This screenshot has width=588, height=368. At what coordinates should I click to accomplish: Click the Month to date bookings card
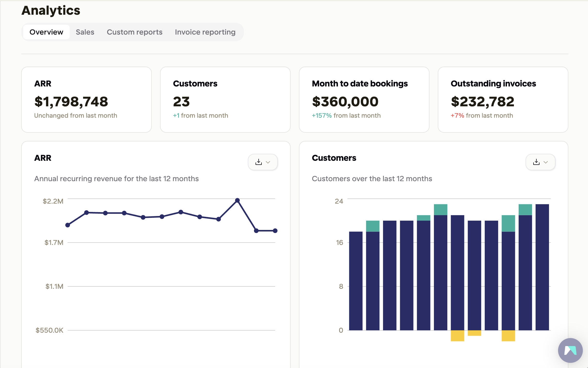[x=364, y=100]
